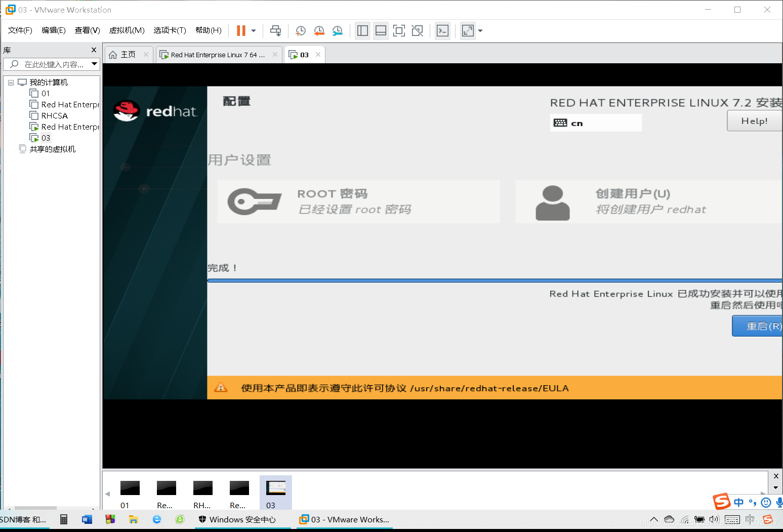Click the Sogou emoji smiley icon
Image resolution: width=783 pixels, height=532 pixels.
pyautogui.click(x=766, y=503)
